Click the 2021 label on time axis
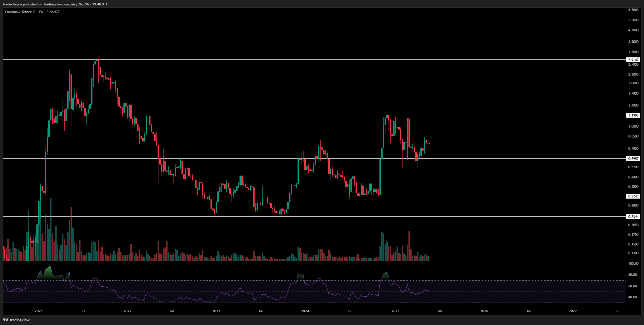This screenshot has width=644, height=325. point(39,311)
